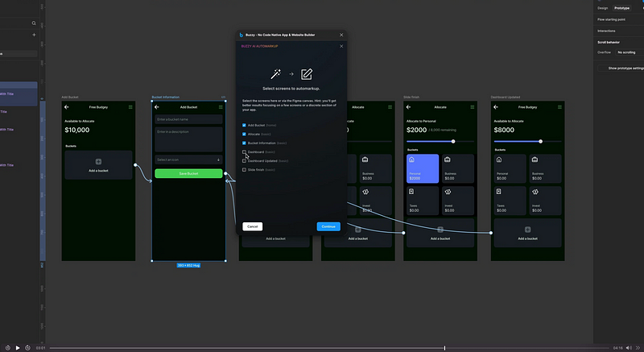Open hamburger menu in the Add Bucket frame

130,107
